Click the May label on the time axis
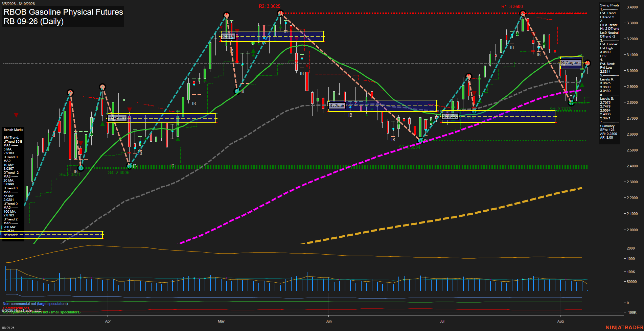The height and width of the screenshot is (331, 644). click(x=221, y=321)
